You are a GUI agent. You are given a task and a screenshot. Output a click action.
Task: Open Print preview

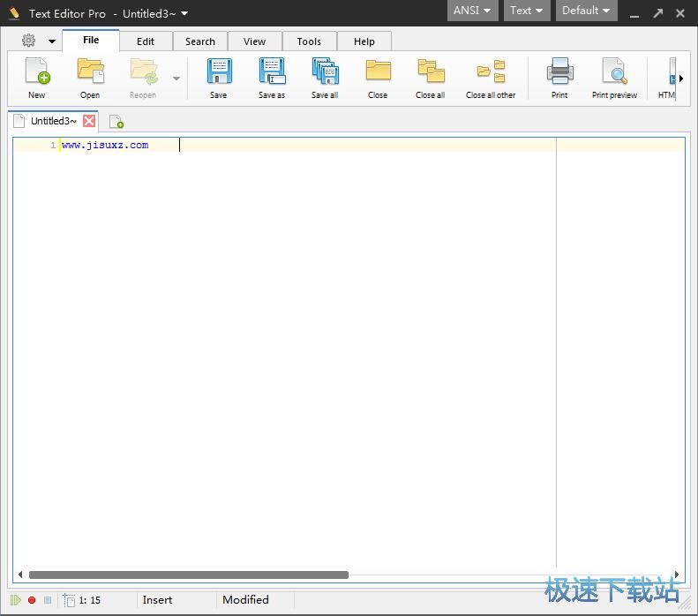point(614,72)
